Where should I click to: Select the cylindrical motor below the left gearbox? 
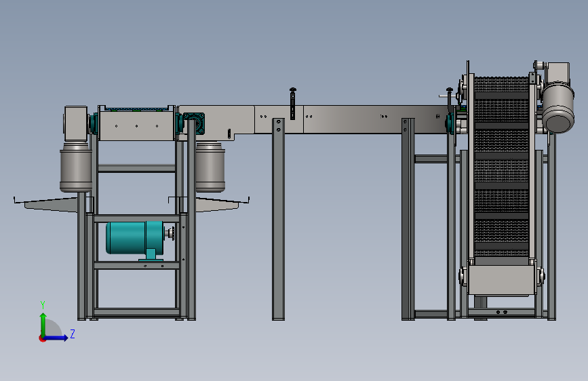76,167
